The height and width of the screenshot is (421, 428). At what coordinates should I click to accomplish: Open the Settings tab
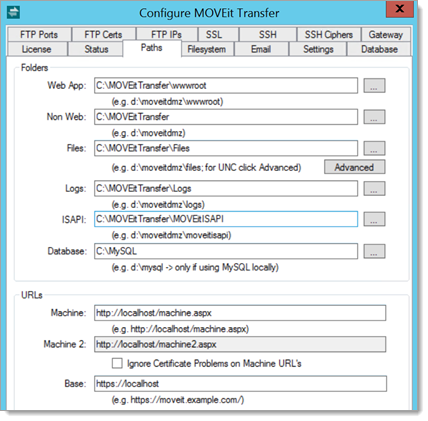pos(318,49)
